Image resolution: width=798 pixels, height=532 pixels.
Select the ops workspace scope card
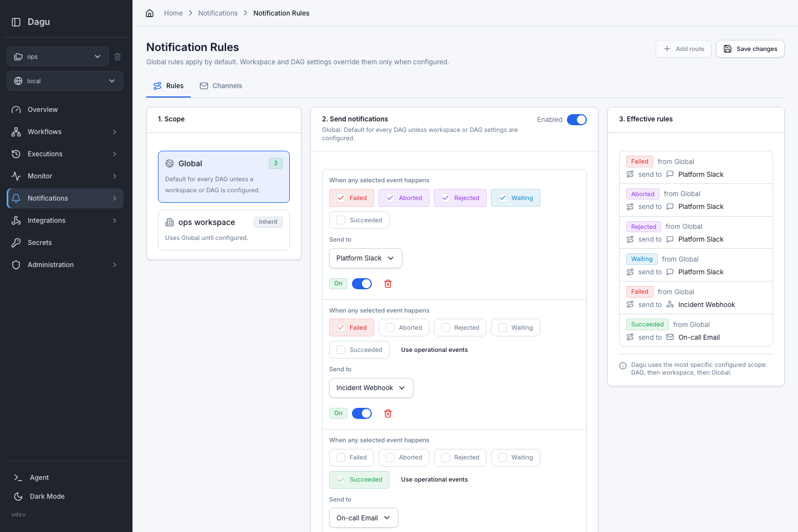click(x=224, y=230)
